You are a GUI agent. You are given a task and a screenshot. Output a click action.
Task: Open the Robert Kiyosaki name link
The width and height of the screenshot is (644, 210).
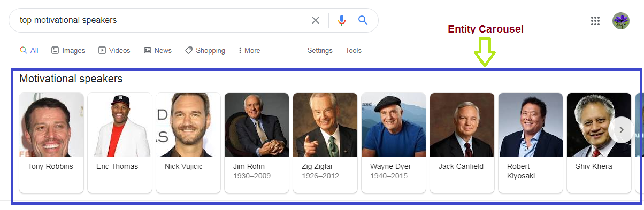tap(521, 171)
